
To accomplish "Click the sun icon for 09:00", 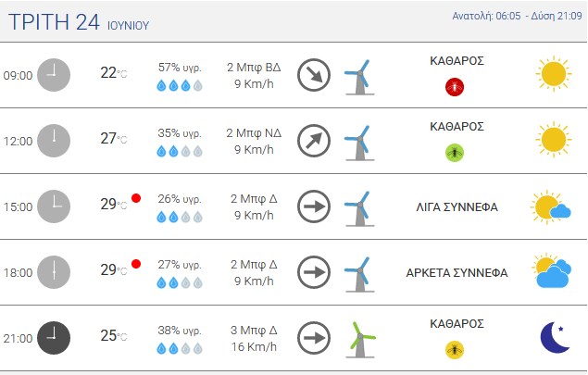I will pos(554,74).
